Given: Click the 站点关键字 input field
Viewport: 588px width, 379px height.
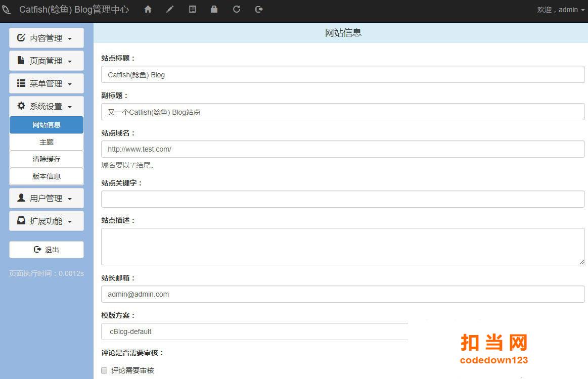Looking at the screenshot, I should coord(343,199).
